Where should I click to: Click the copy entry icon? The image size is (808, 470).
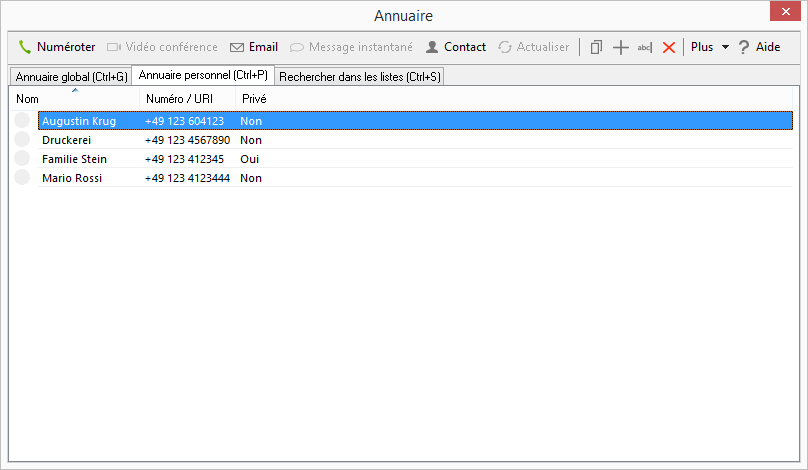coord(596,47)
